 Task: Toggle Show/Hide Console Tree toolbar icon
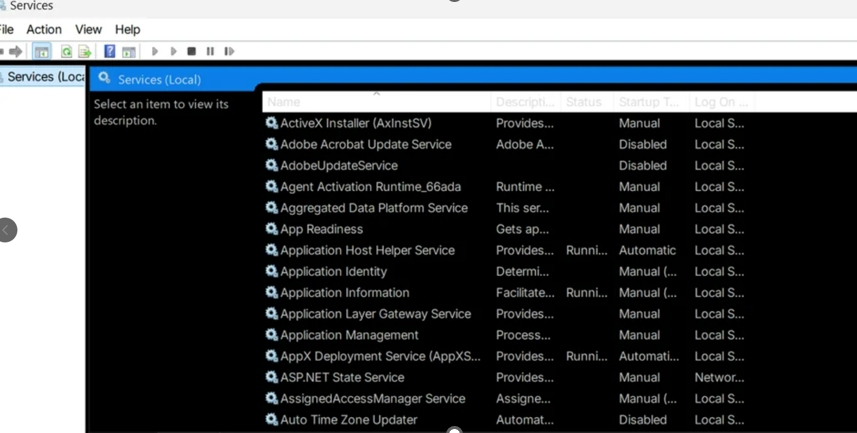point(42,51)
